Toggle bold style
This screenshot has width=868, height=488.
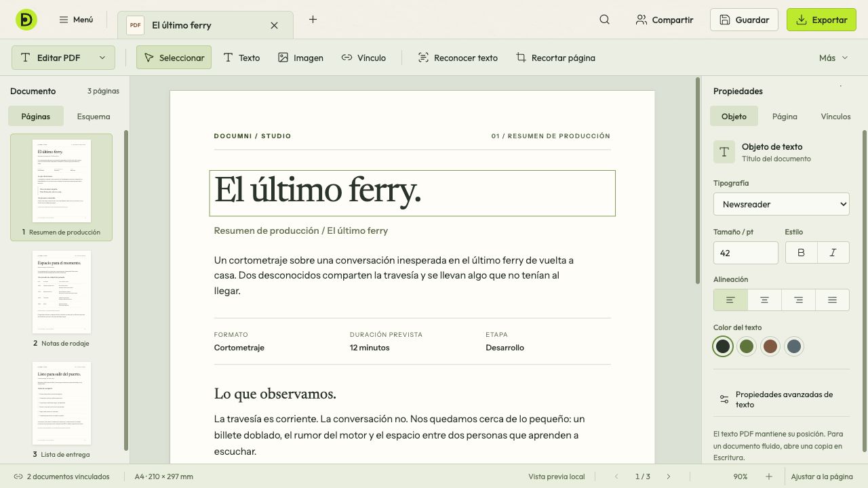click(801, 253)
